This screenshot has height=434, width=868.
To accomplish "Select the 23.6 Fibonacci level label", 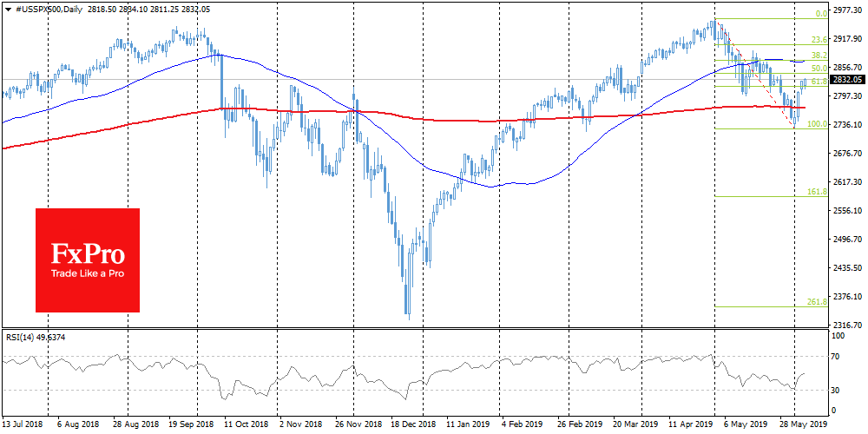I will [818, 39].
